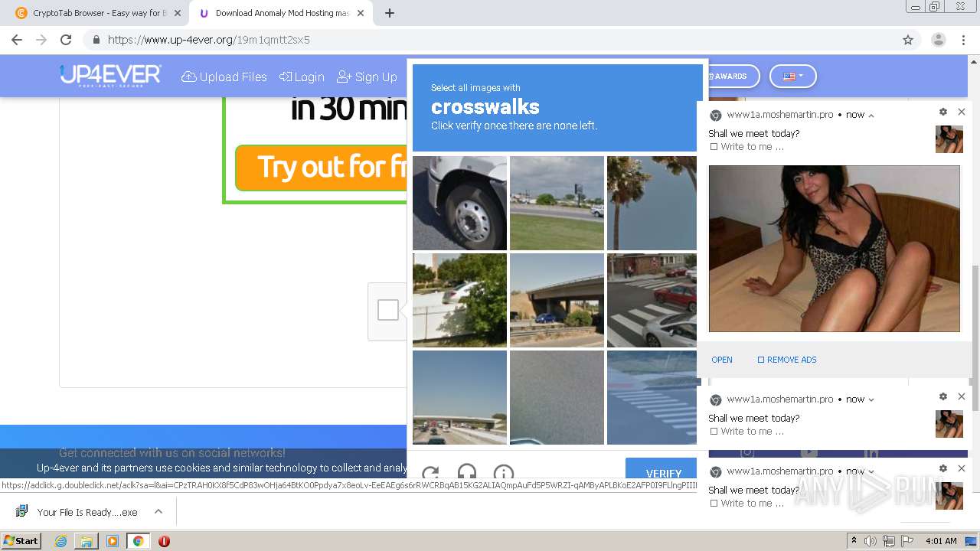The image size is (980, 551).
Task: Open media player from taskbar
Action: point(113,541)
